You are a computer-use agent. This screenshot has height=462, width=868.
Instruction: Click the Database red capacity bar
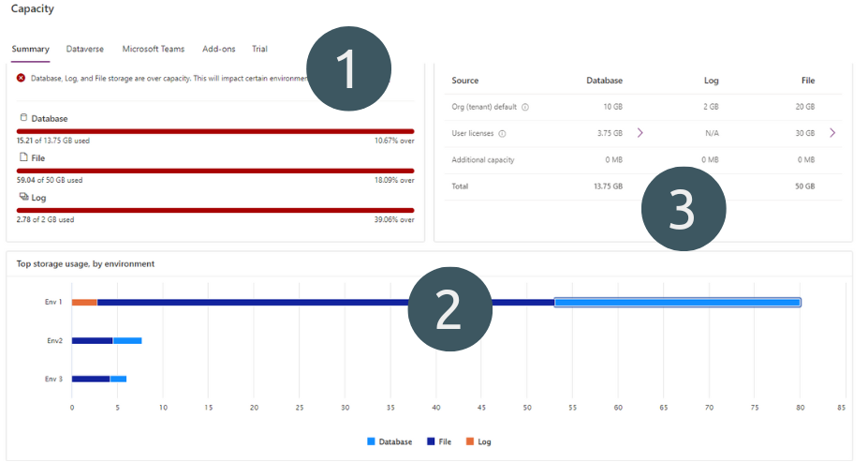coord(215,131)
